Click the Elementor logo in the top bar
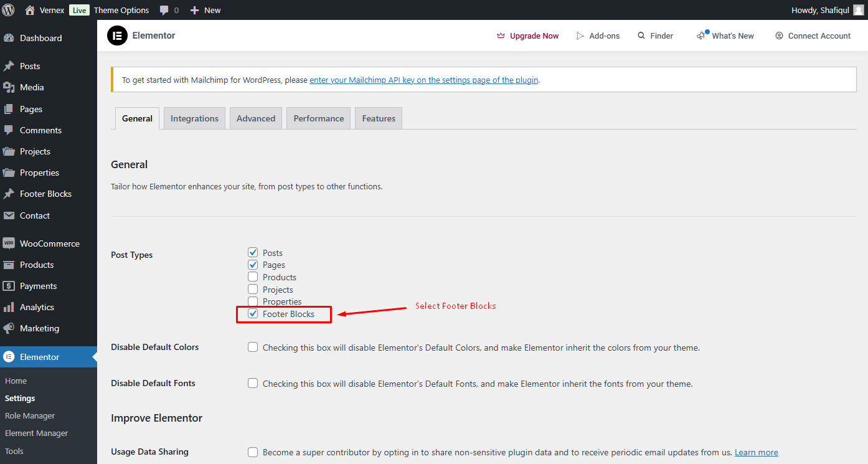This screenshot has width=868, height=464. coord(117,36)
